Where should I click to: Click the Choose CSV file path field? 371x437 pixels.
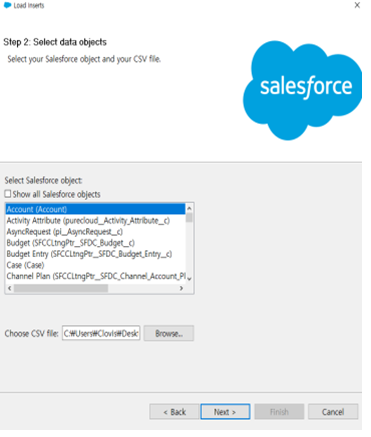[x=101, y=333]
